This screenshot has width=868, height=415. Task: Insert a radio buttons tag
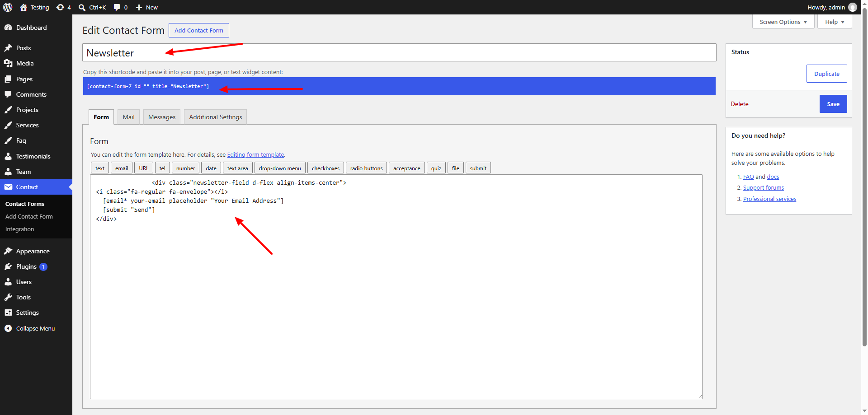[x=366, y=168]
